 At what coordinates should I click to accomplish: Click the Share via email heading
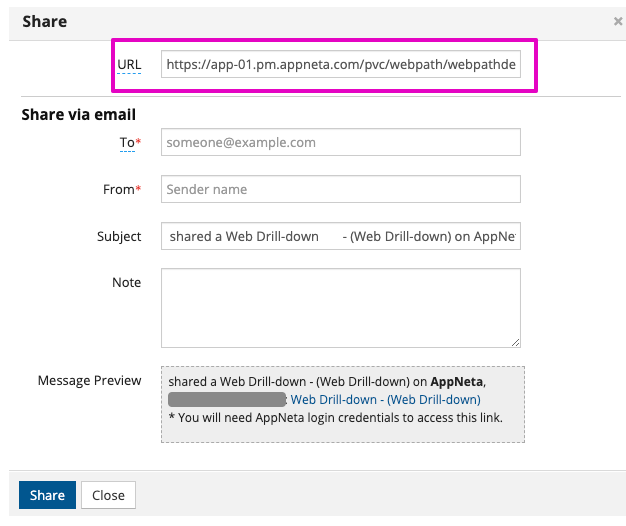(79, 114)
